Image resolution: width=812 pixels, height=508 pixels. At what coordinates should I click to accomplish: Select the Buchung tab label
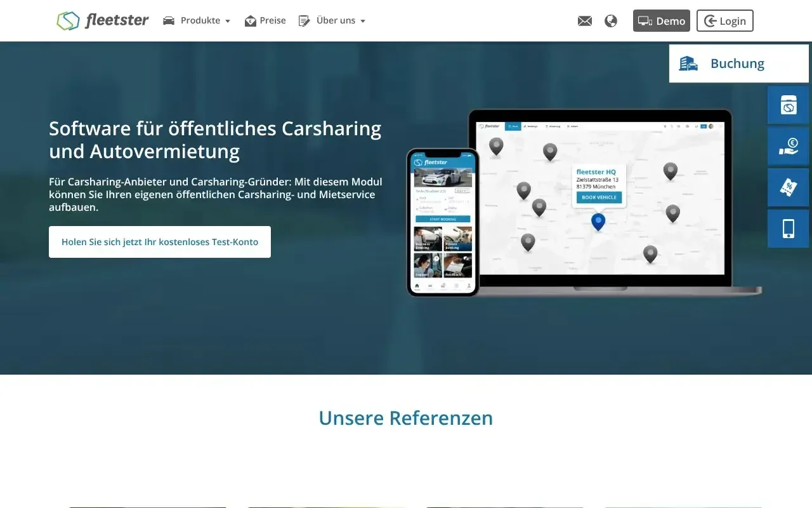point(737,63)
